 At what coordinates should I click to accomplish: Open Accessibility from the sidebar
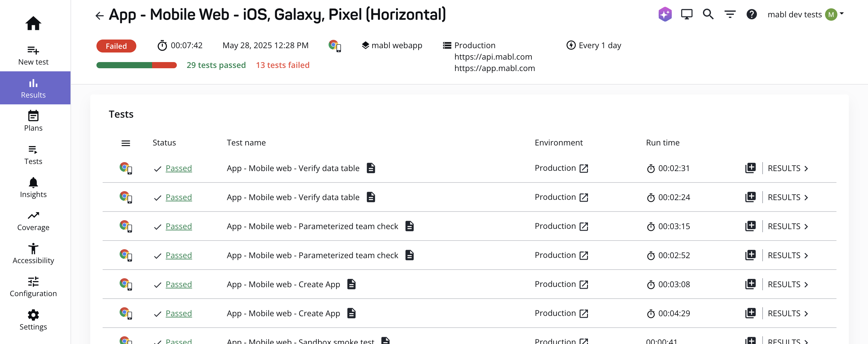pos(33,254)
